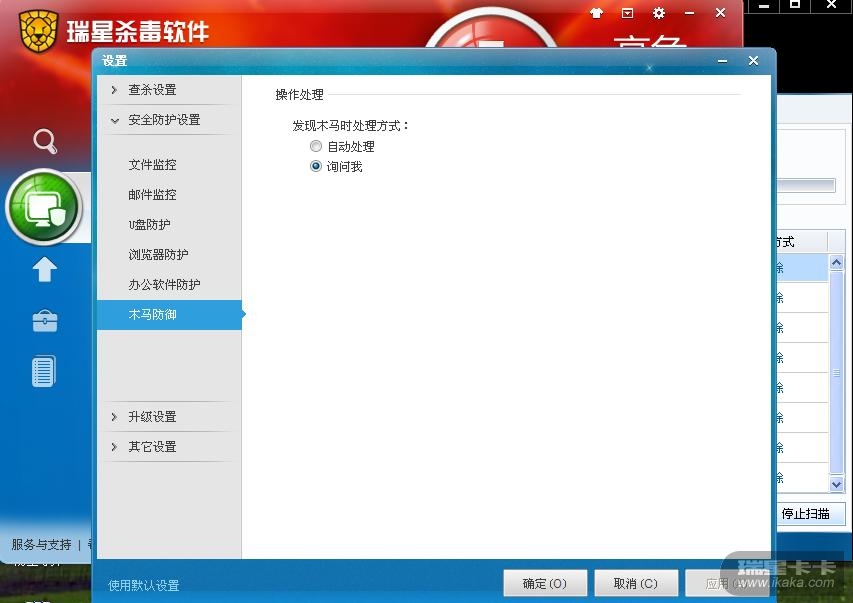This screenshot has width=853, height=603.
Task: Click the 服务与支持 link
Action: coord(41,545)
